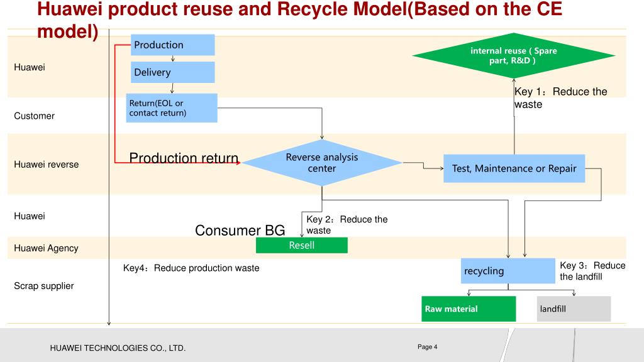Click the "Consumer BG" text
Viewport: 644px width, 362px height.
tap(240, 230)
